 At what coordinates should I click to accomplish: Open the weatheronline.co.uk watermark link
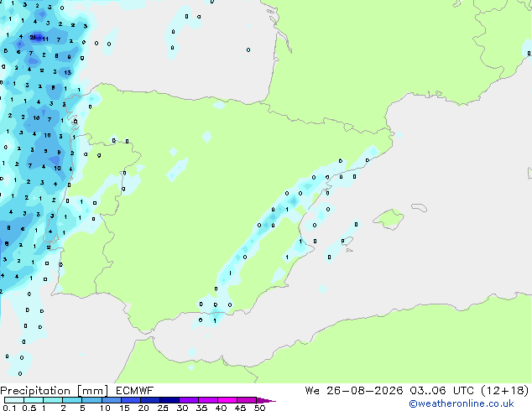462,403
